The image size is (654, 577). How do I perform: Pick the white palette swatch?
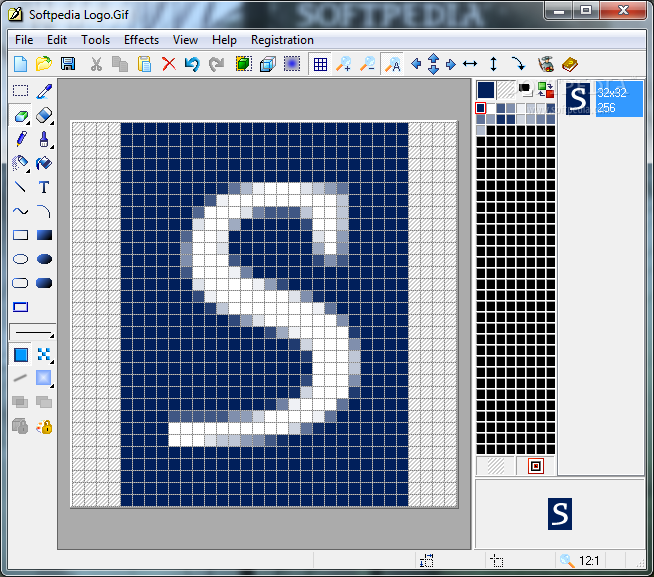pyautogui.click(x=491, y=108)
